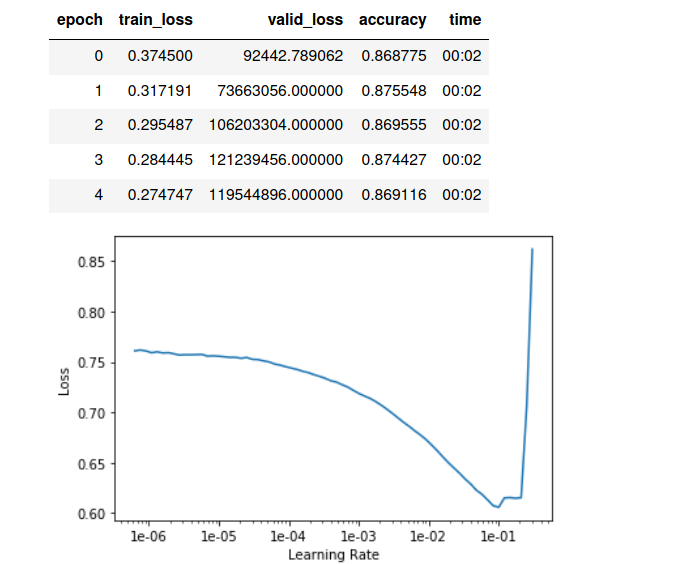Select the valid_loss column header

(x=304, y=20)
